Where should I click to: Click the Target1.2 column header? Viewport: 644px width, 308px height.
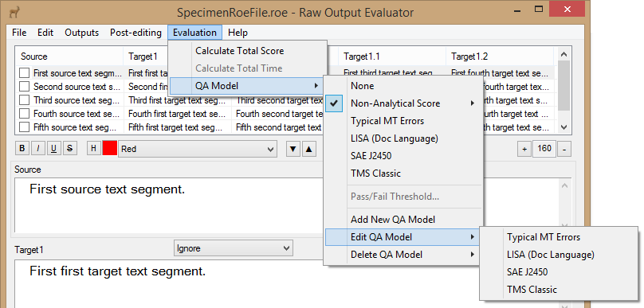pyautogui.click(x=500, y=57)
